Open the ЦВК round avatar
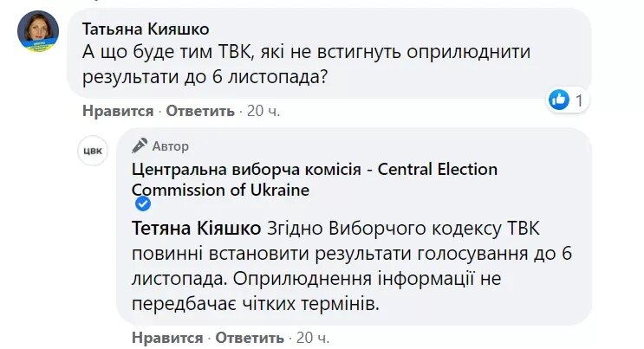 tap(93, 150)
